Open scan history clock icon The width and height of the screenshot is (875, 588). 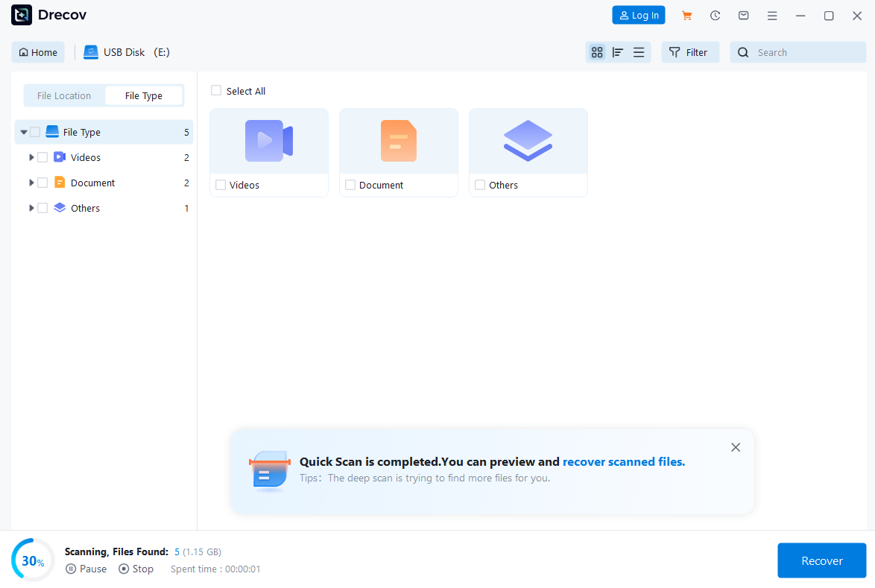[x=715, y=16]
